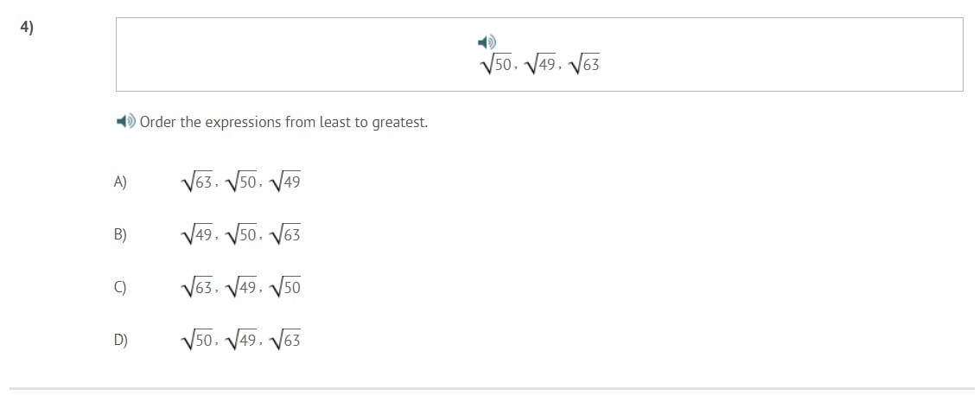Click the first radical √49 in option B
This screenshot has height=396, width=980.
[x=196, y=235]
